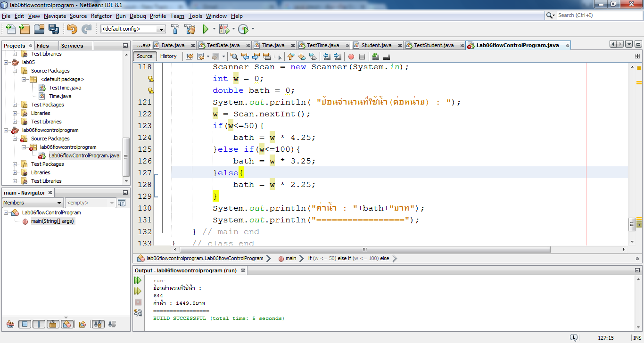This screenshot has width=644, height=343.
Task: Click the Profile Project toolbar icon
Action: pos(243,29)
